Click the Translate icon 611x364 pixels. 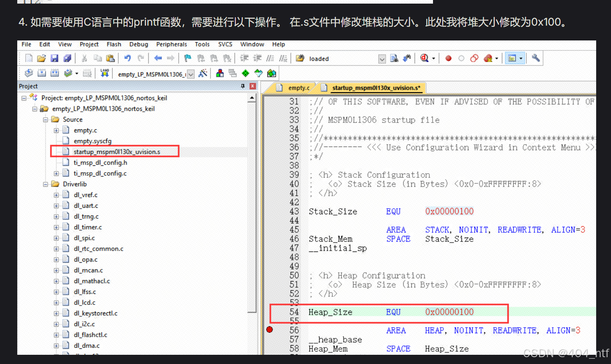(28, 73)
